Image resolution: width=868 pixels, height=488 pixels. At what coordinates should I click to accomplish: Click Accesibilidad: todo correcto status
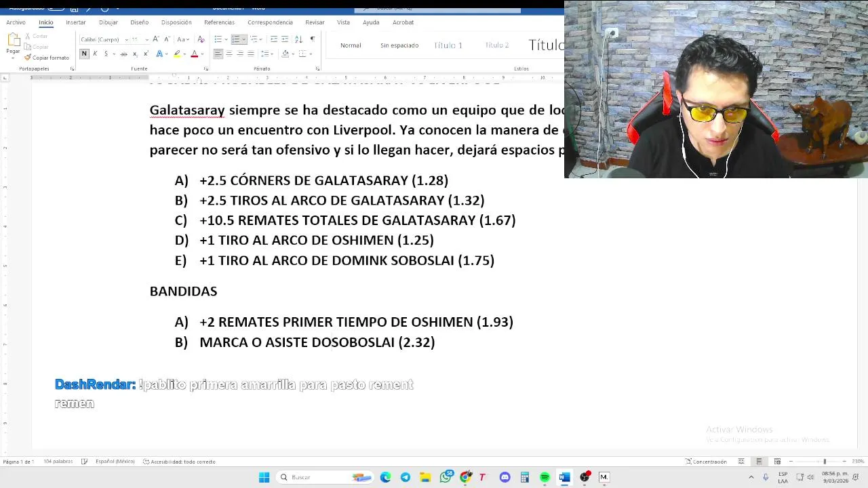click(179, 462)
